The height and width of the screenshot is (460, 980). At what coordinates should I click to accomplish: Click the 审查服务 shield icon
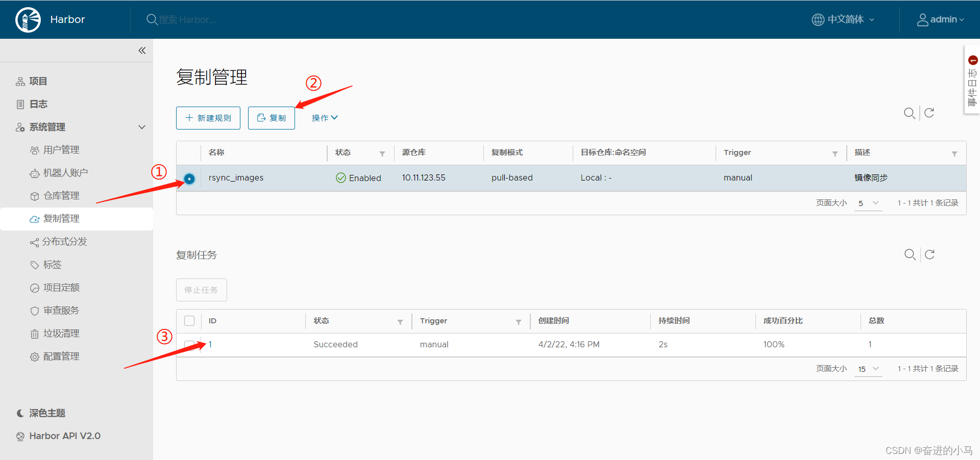coord(35,311)
